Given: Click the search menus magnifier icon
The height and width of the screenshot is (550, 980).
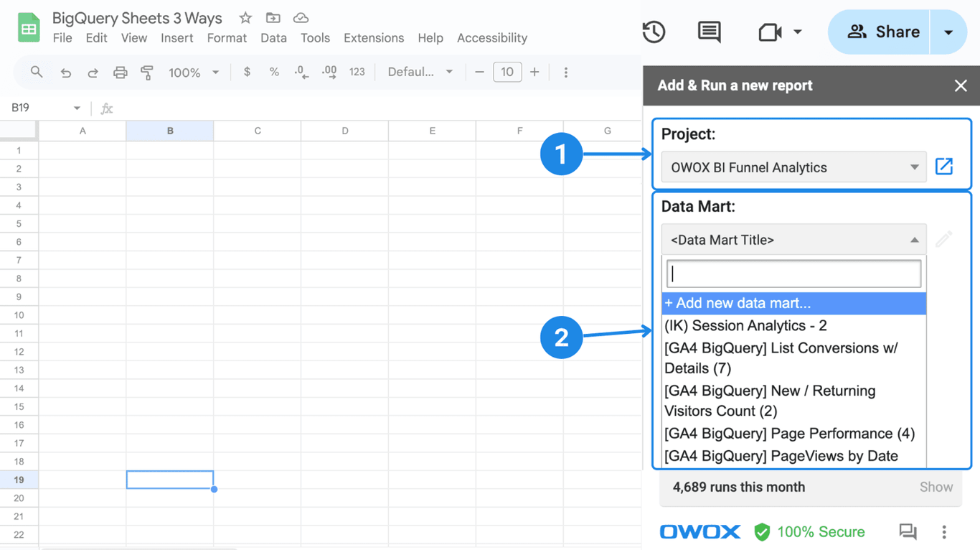Looking at the screenshot, I should [37, 72].
